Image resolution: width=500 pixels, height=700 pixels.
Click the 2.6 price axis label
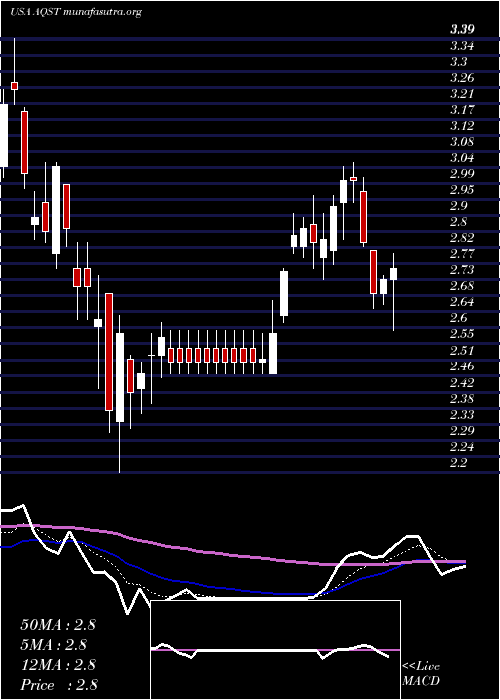(459, 318)
